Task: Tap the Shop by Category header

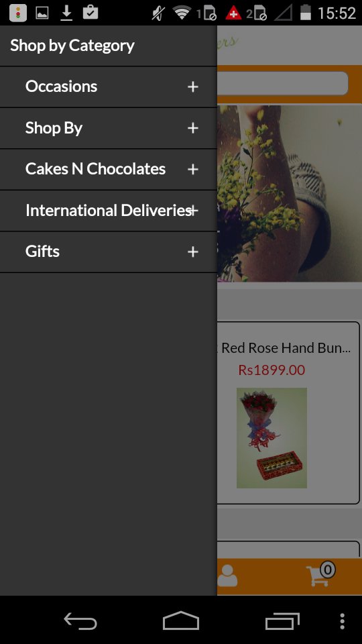Action: click(x=72, y=46)
